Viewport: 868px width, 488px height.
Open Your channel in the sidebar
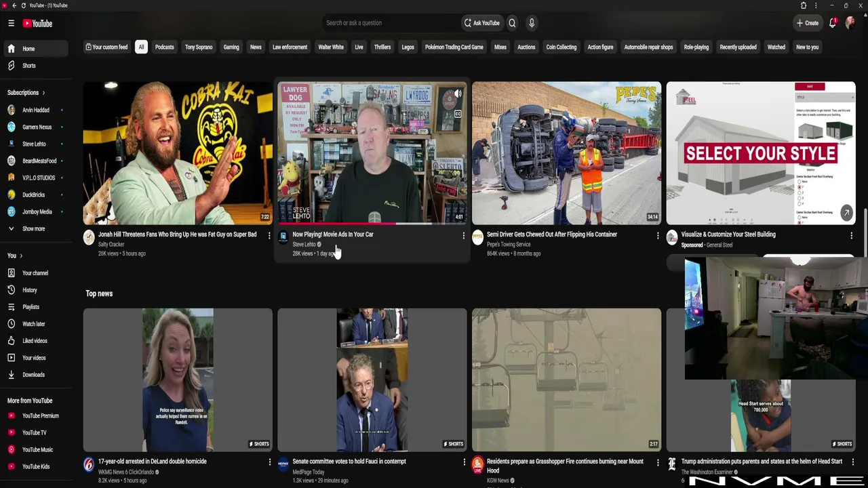(35, 273)
